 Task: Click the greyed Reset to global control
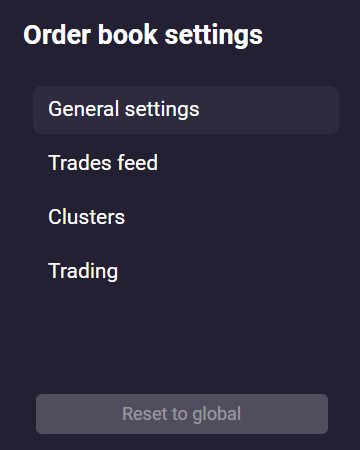(x=182, y=414)
